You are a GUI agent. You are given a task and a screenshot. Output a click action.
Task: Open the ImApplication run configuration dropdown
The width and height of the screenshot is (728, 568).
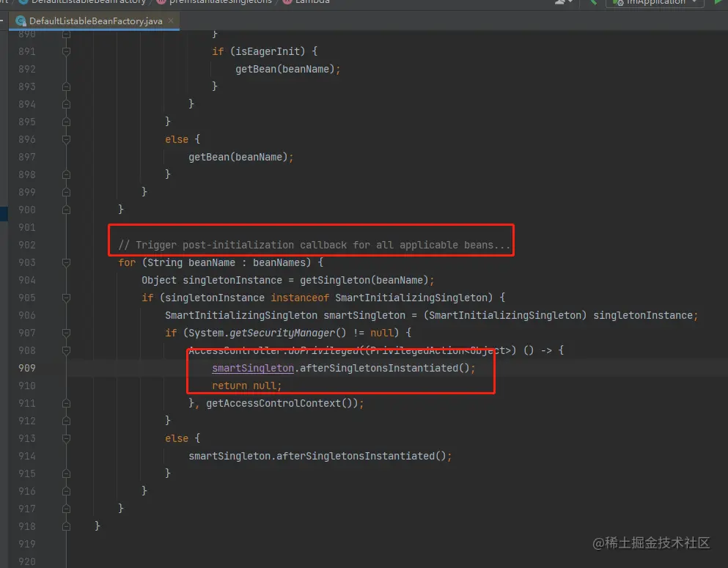(655, 2)
